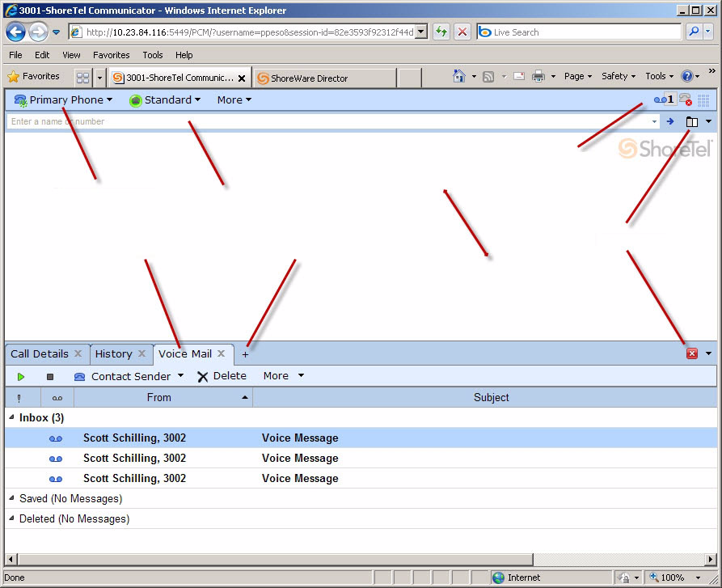Open the Primary Phone dropdown
This screenshot has width=722, height=588.
pos(64,100)
